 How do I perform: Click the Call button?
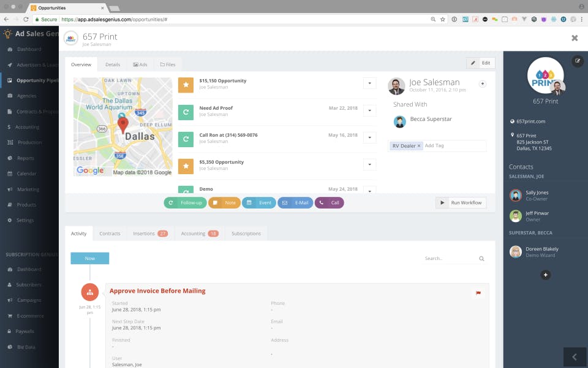(330, 203)
